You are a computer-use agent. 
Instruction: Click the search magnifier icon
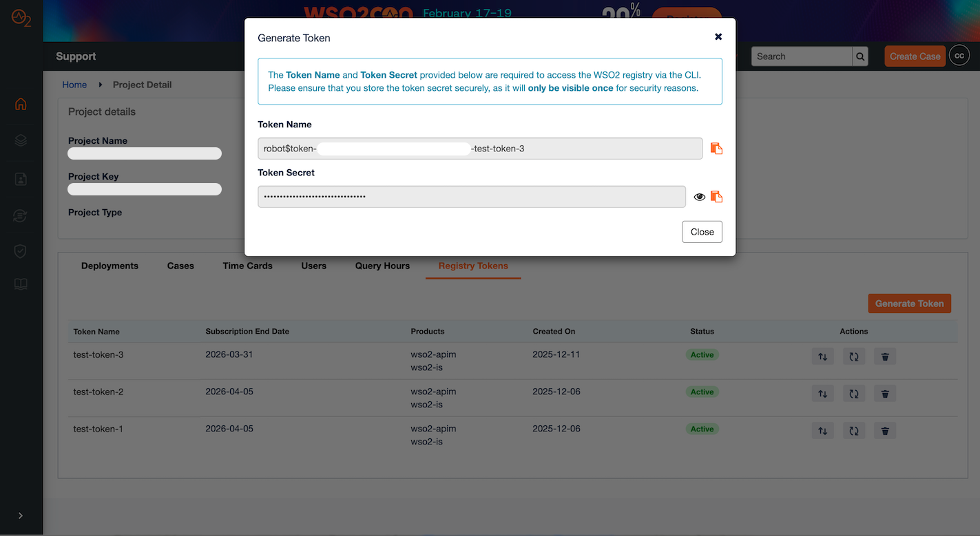tap(859, 56)
